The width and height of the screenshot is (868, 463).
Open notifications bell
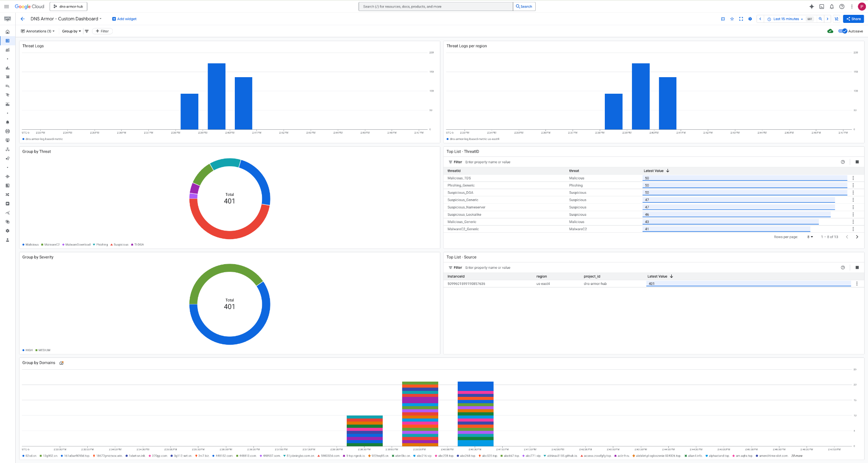tap(832, 6)
